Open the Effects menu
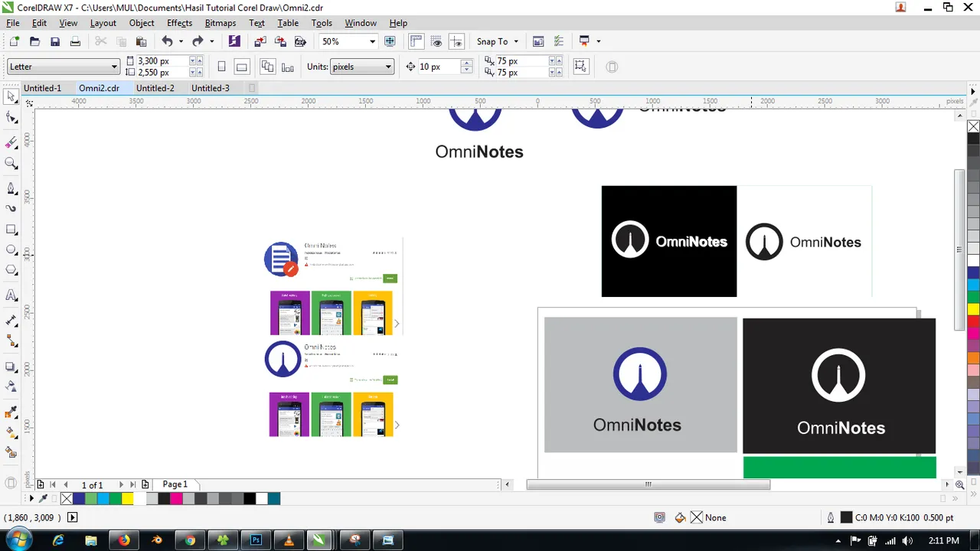Screen dimensions: 980x551 coord(179,23)
